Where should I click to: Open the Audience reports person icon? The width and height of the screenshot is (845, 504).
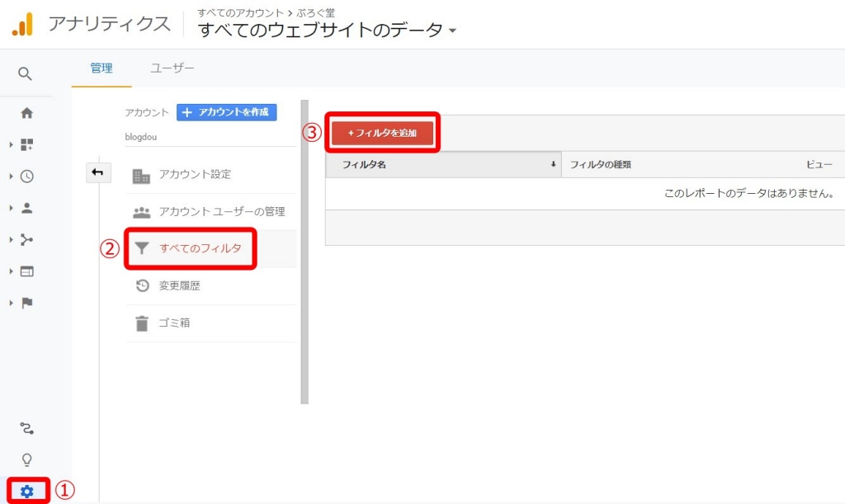click(26, 208)
